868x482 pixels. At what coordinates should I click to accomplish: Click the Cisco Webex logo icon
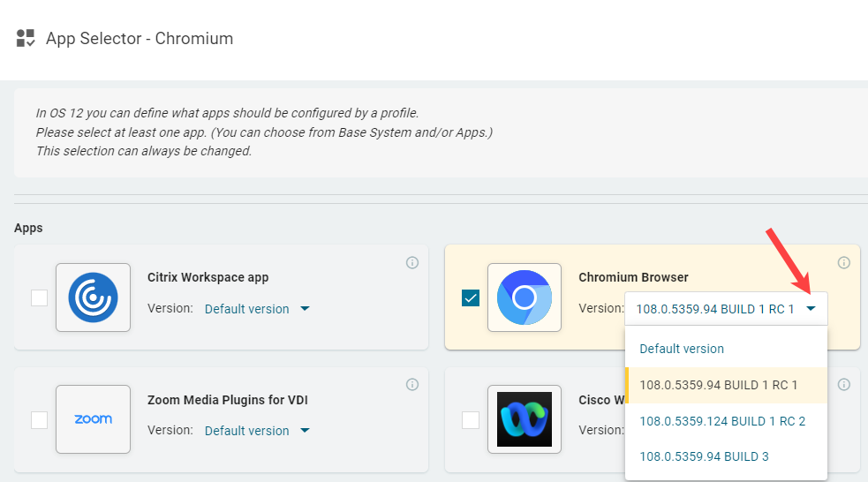pos(525,419)
